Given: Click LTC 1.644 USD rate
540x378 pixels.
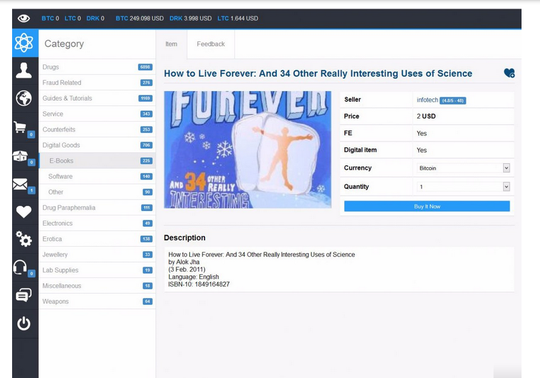Looking at the screenshot, I should coord(238,18).
